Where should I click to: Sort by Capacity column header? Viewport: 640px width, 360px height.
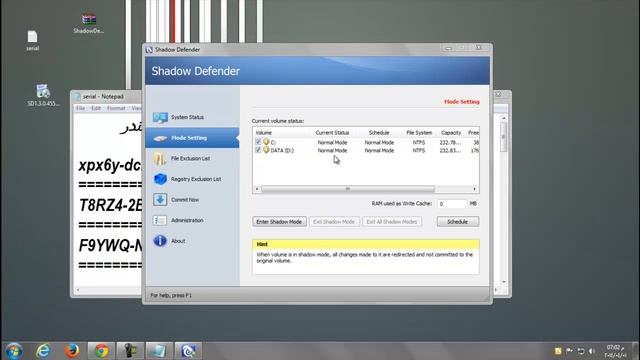[x=451, y=133]
